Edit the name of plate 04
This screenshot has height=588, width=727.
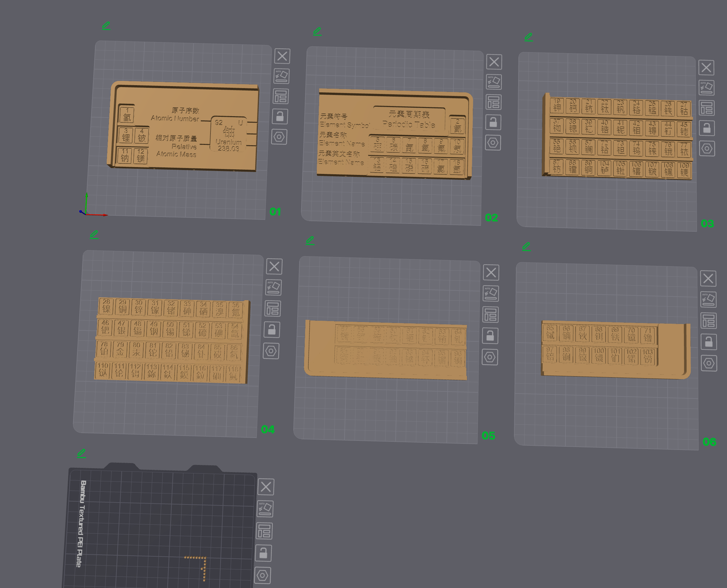click(x=94, y=234)
